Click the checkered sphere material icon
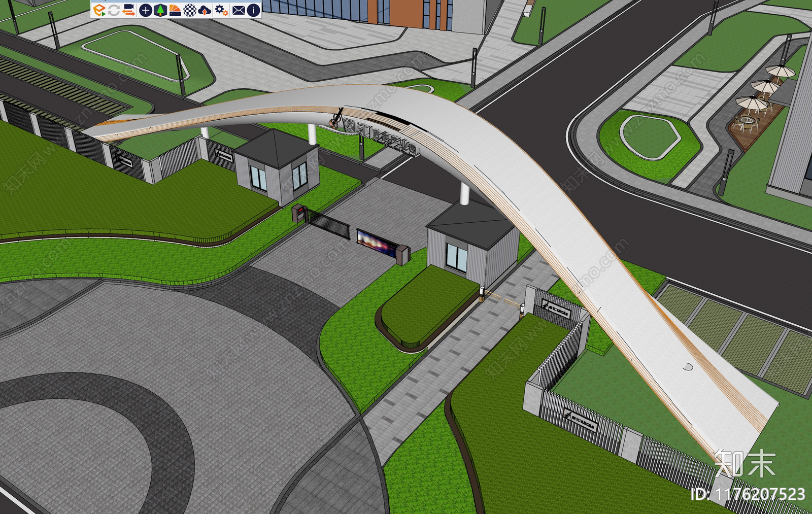Viewport: 812px width, 514px height. 190,10
